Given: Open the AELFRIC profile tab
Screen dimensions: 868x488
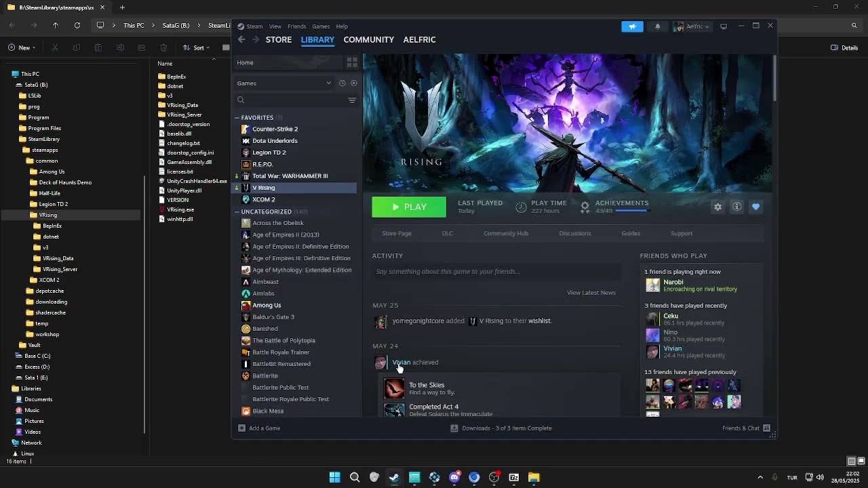Looking at the screenshot, I should tap(419, 40).
